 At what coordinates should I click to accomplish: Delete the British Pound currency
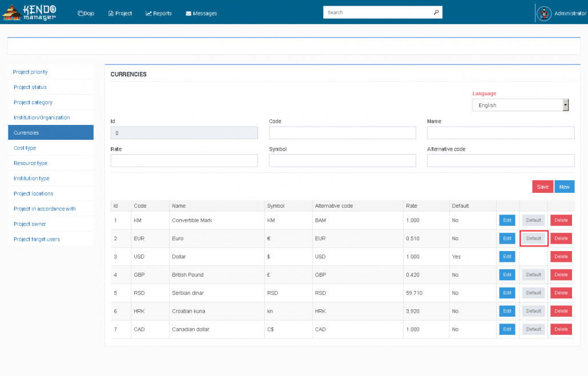[561, 274]
